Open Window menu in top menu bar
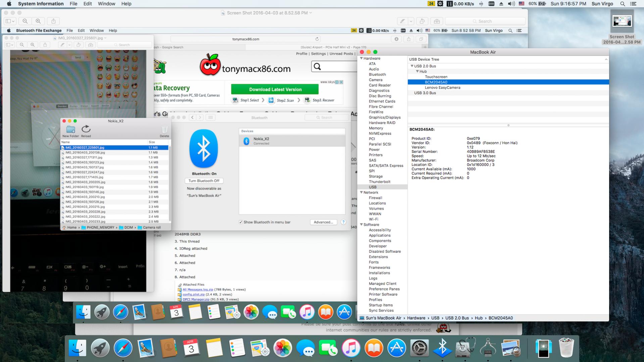 click(106, 4)
